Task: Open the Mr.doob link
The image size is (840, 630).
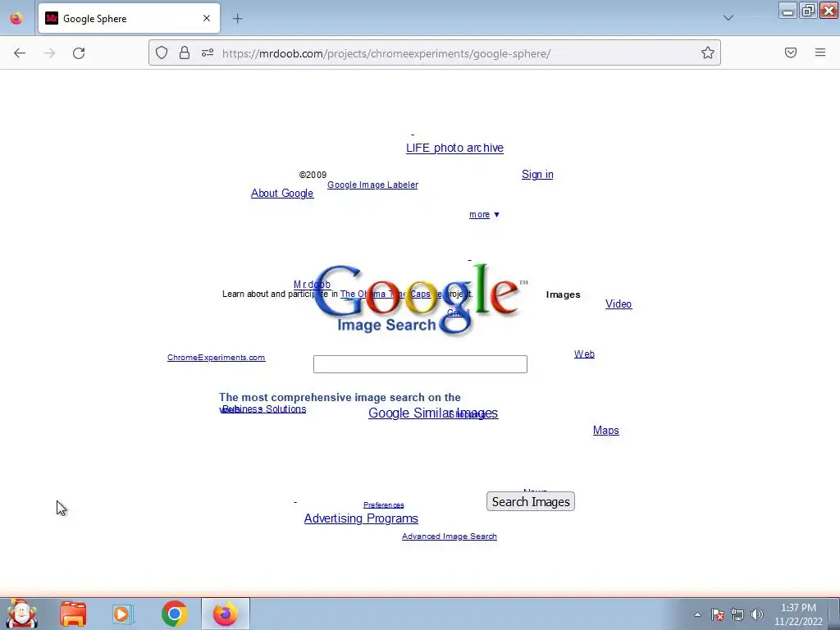Action: point(312,285)
